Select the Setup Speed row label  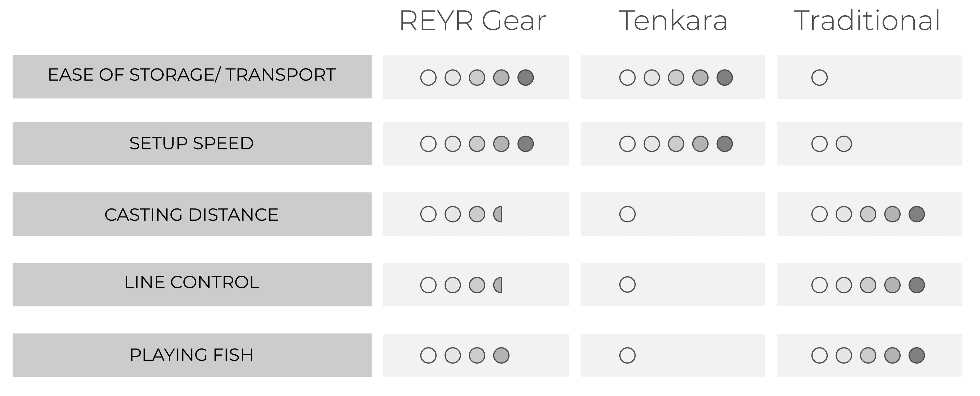click(x=192, y=144)
